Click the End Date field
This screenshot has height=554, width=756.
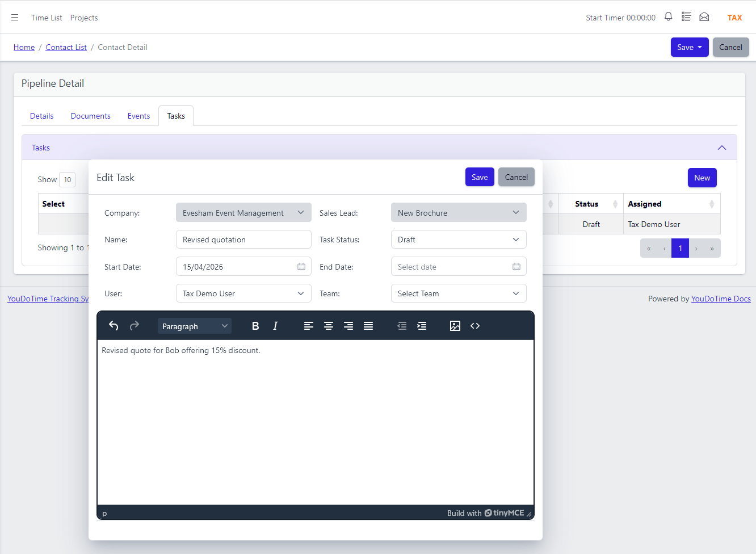coord(459,266)
